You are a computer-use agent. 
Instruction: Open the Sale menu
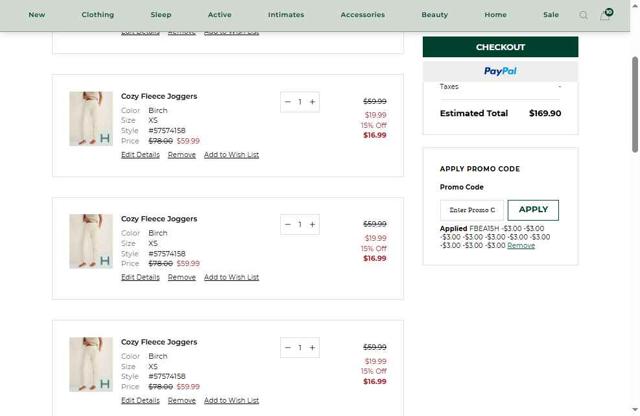point(551,15)
